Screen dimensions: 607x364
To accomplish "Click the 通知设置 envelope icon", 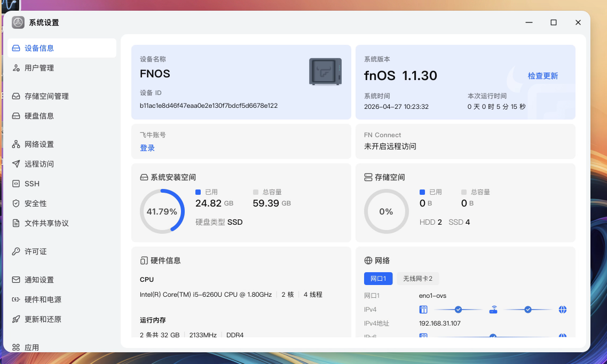I will coord(16,280).
